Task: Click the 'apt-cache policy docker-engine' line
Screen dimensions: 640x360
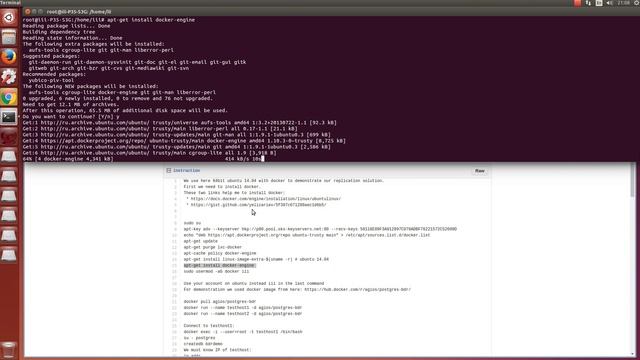Action: point(220,253)
